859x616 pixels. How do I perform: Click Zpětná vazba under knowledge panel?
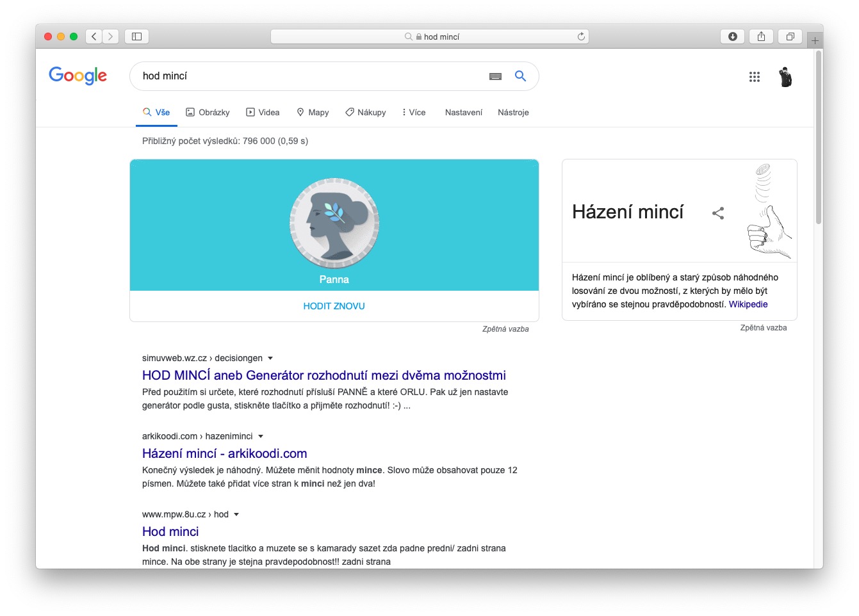pyautogui.click(x=764, y=328)
